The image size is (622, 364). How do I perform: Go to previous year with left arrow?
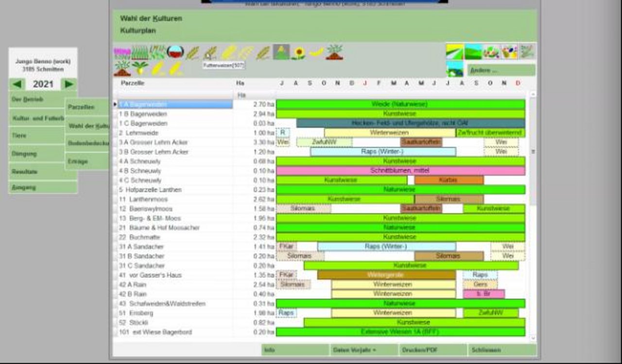tap(17, 84)
